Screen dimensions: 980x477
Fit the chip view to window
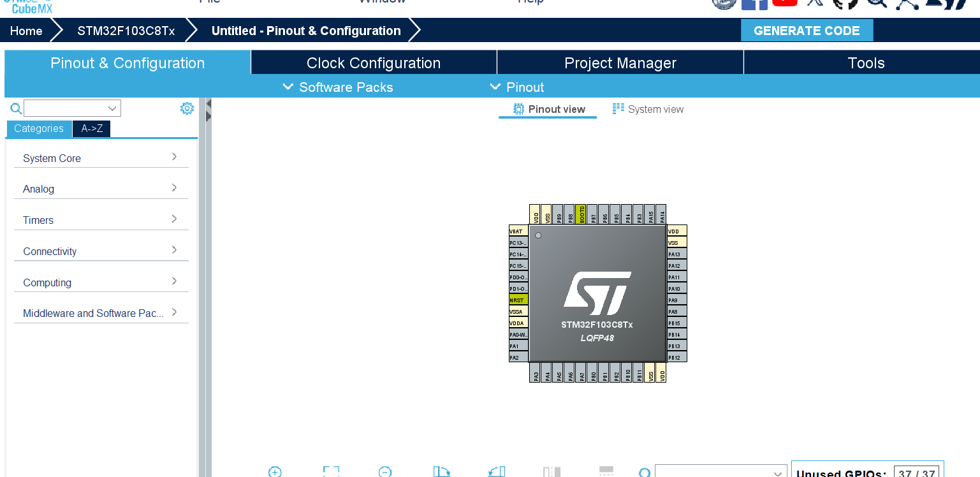331,472
